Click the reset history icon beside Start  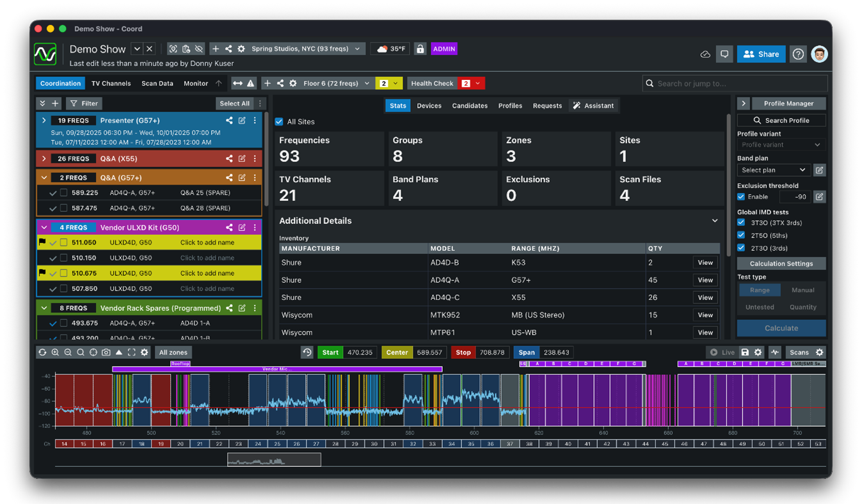click(x=307, y=352)
